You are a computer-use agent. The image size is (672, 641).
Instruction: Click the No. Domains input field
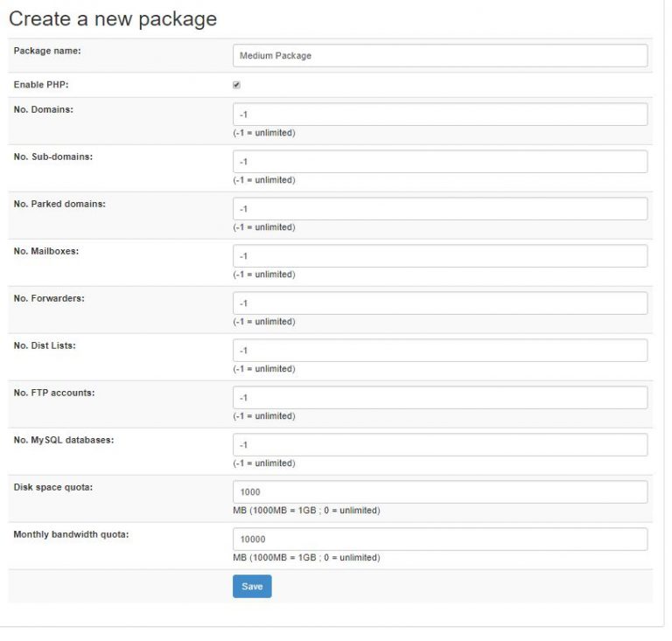coord(440,115)
